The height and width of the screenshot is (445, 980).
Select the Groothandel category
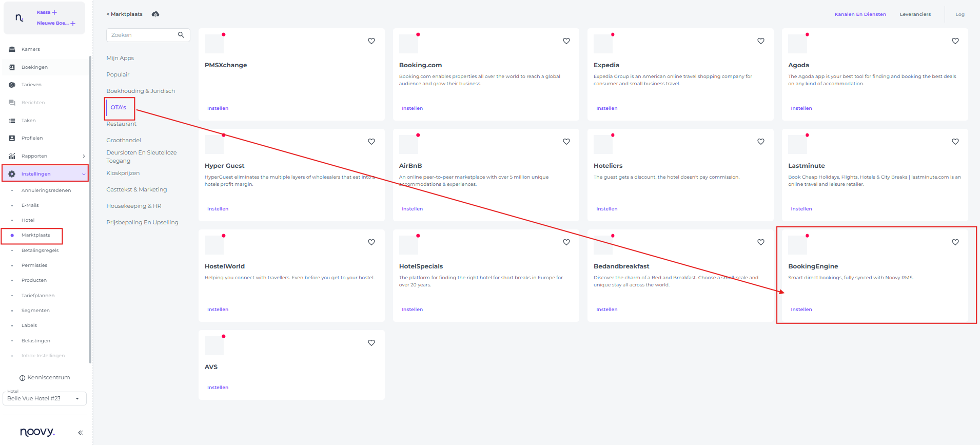(124, 140)
